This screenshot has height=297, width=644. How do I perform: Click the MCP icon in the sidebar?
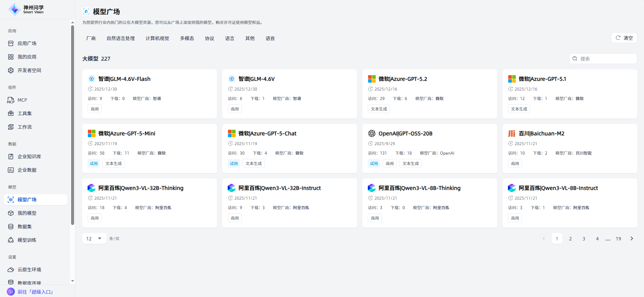click(x=11, y=100)
